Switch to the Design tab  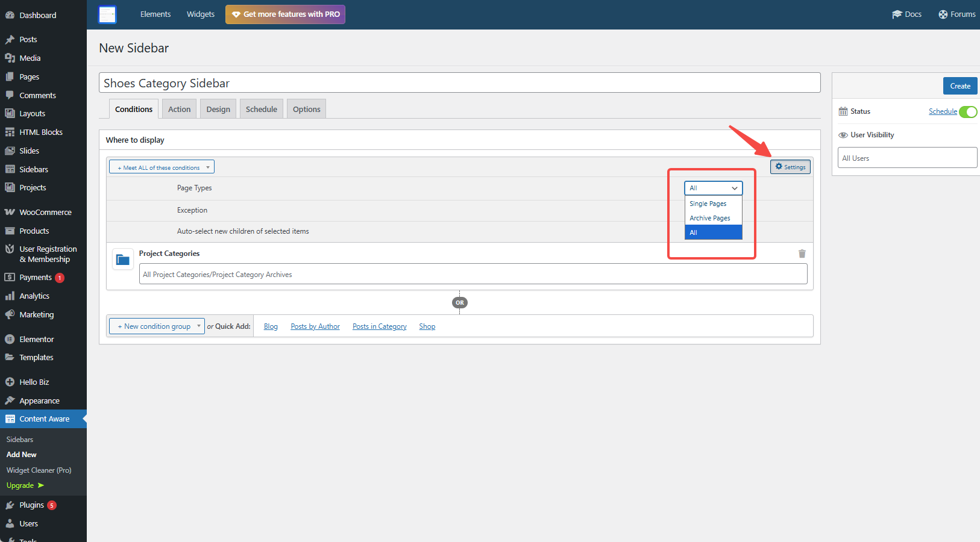(x=218, y=110)
